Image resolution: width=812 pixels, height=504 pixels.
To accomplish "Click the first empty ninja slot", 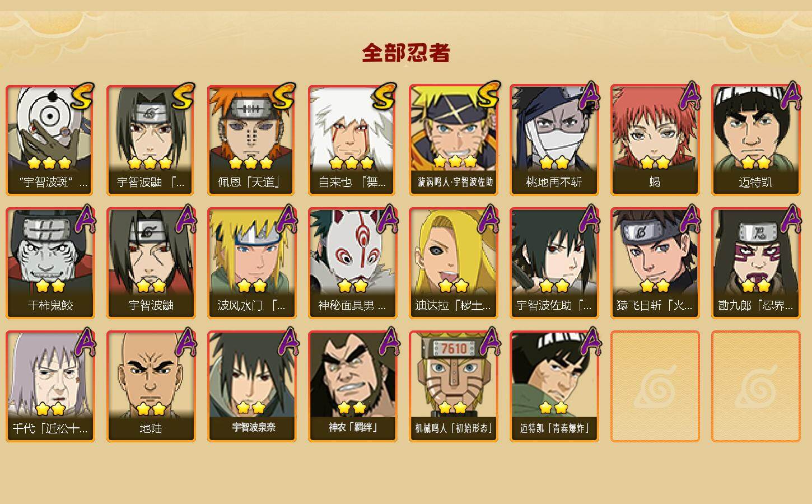I will 655,386.
